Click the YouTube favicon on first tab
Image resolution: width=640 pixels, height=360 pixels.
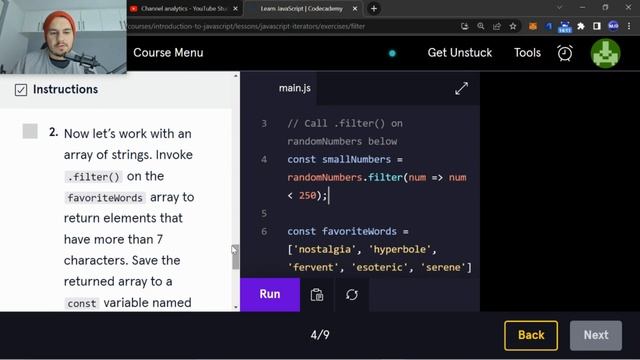(x=133, y=9)
